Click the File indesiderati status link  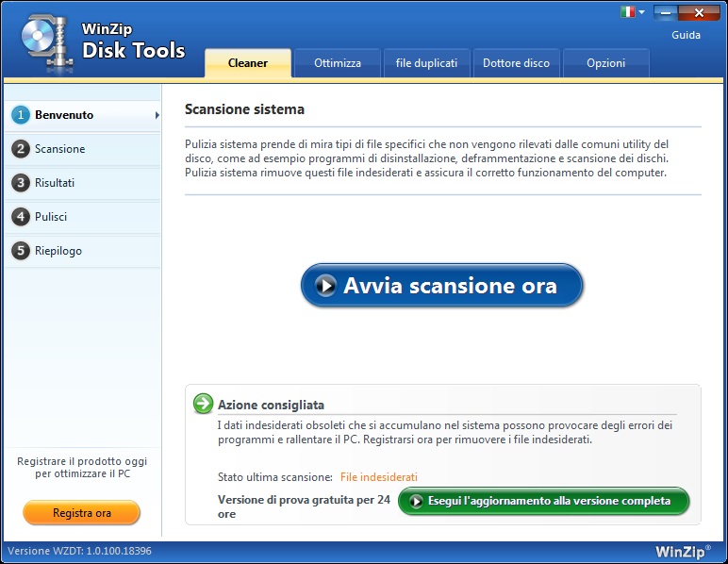point(379,477)
